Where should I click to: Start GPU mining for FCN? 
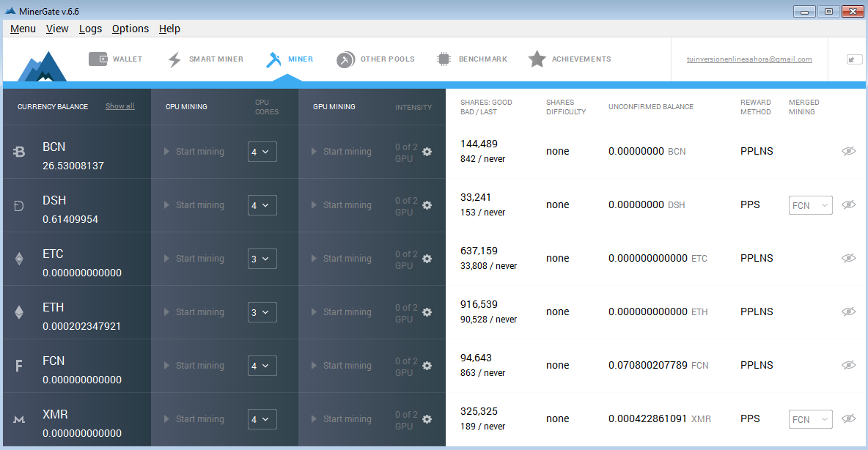click(x=342, y=366)
